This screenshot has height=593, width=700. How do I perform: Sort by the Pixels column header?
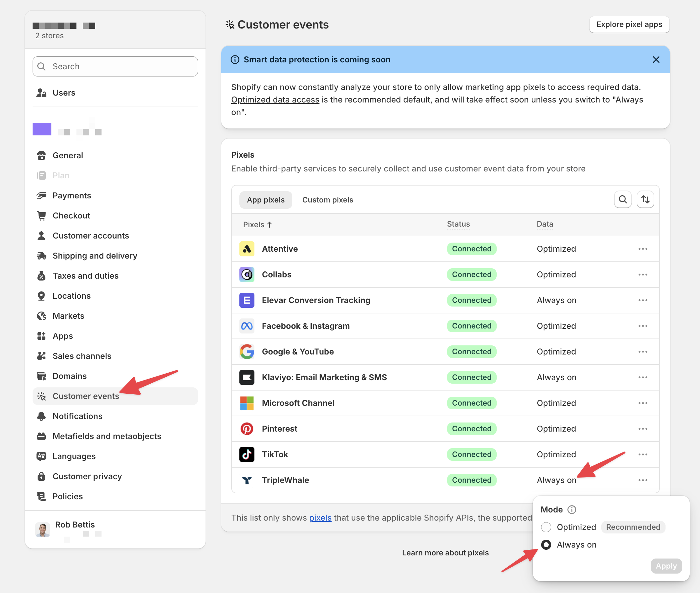tap(258, 224)
